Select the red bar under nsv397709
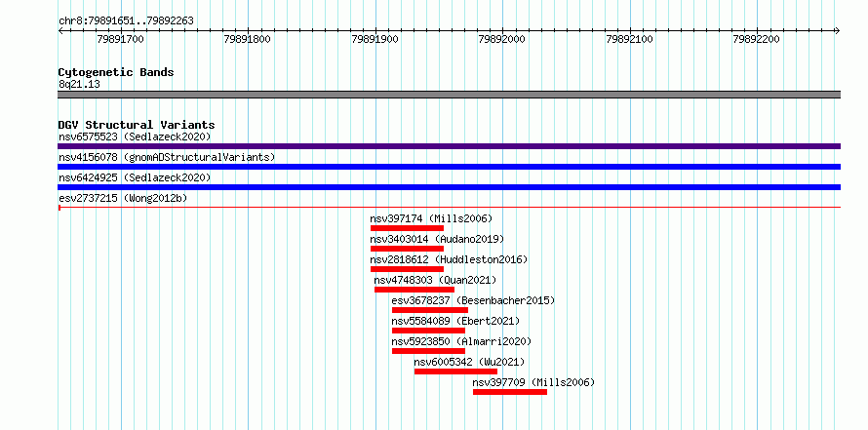 click(510, 392)
